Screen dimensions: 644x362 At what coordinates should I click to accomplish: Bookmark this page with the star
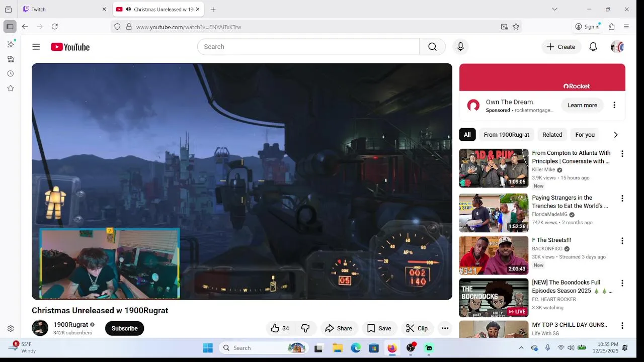pyautogui.click(x=516, y=27)
